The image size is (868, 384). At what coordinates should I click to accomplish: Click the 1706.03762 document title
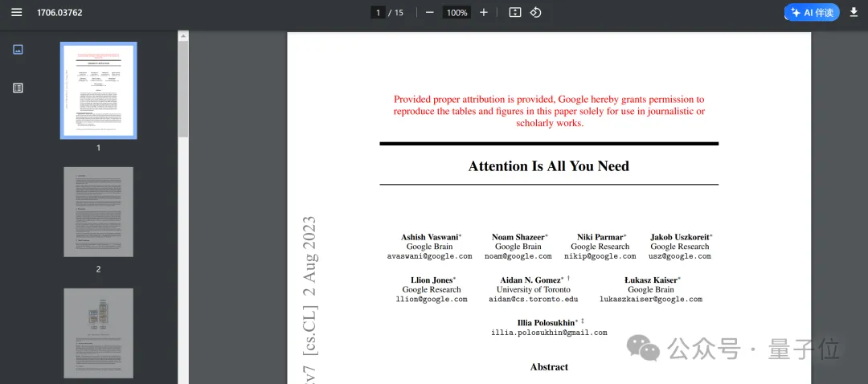tap(59, 13)
